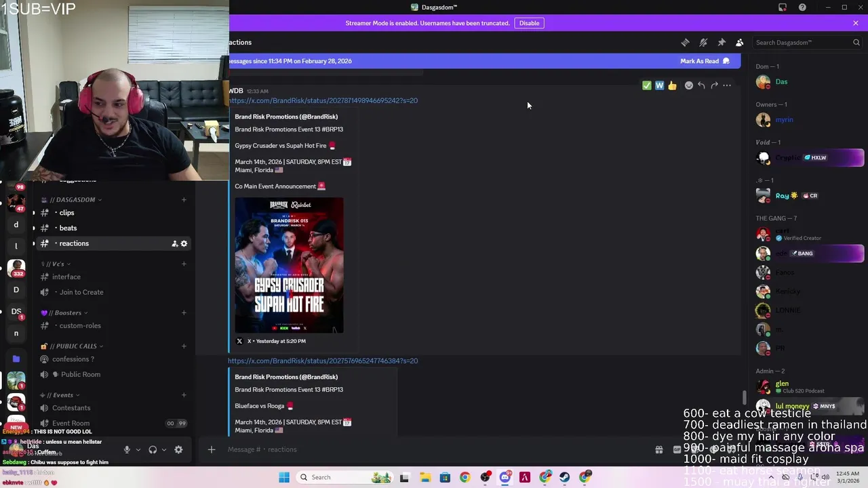Screen dimensions: 868x488
Task: Toggle the headphones deafen button
Action: 153,449
